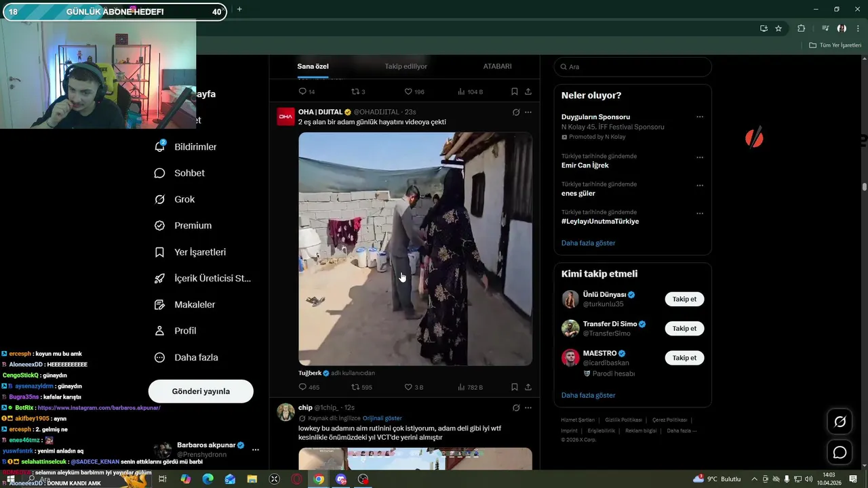
Task: Show more trends via Daha fazla göster
Action: click(x=588, y=243)
